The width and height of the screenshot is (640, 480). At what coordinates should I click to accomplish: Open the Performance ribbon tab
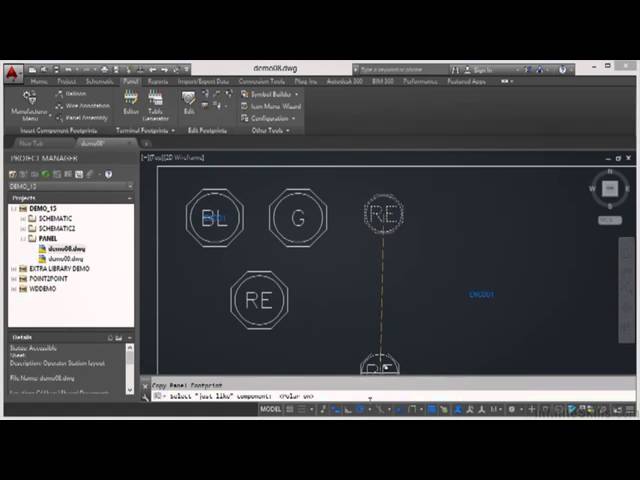point(420,82)
